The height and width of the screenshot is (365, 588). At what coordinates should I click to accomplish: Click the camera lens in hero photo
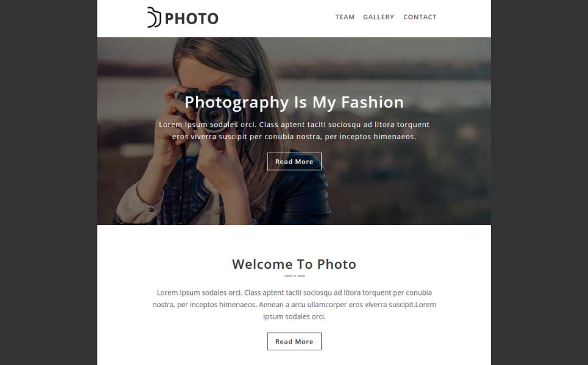214,115
